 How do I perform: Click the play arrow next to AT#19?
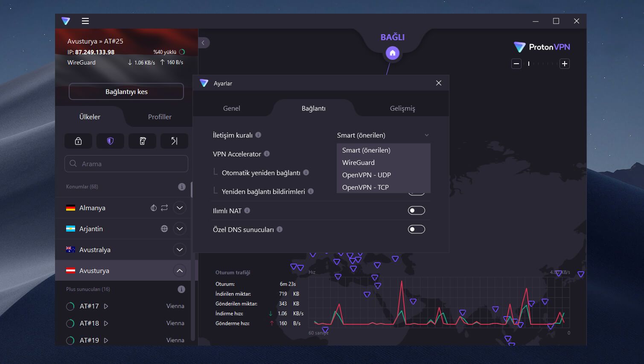[x=106, y=341]
